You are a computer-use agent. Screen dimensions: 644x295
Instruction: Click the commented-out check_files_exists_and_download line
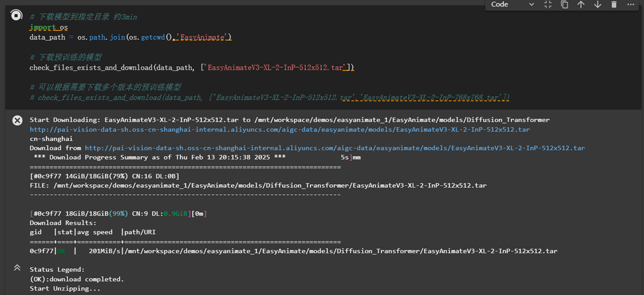[270, 98]
